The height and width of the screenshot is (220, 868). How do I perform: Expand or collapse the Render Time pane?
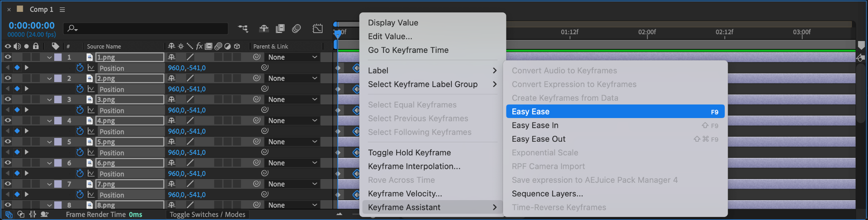pos(44,214)
